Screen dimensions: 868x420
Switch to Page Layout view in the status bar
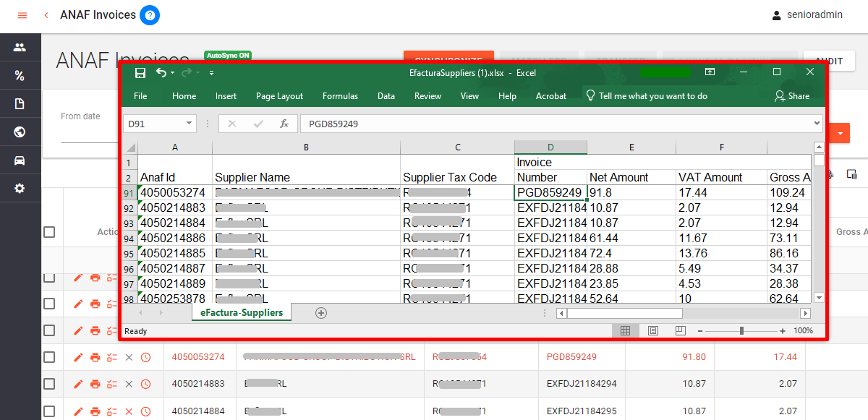point(653,330)
